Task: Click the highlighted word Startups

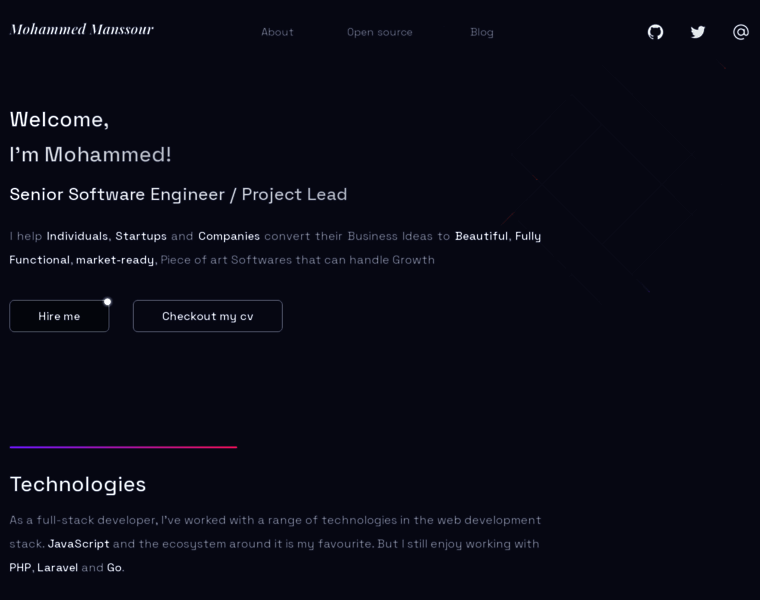Action: (x=141, y=236)
